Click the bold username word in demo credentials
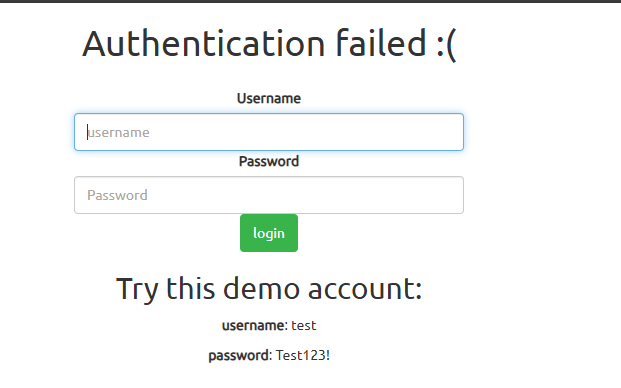This screenshot has width=621, height=388. click(253, 326)
